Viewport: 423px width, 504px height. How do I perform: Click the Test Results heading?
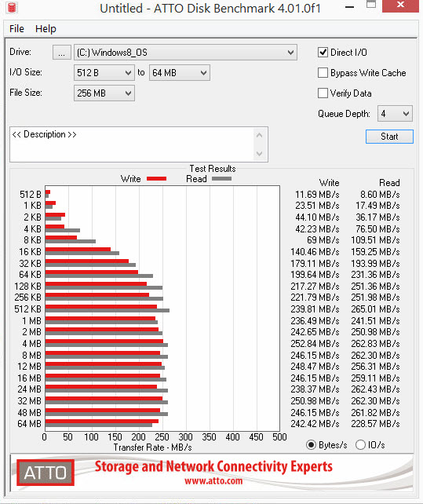point(213,169)
